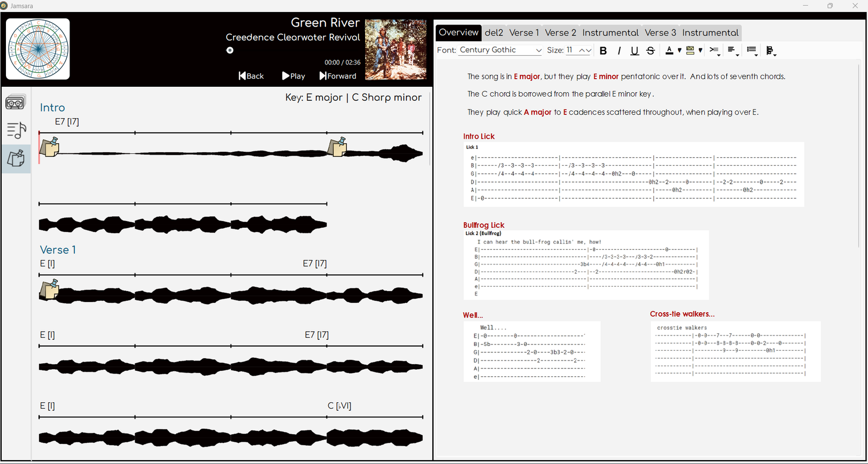Click the Bullfrog Lick tablature image

pyautogui.click(x=586, y=265)
